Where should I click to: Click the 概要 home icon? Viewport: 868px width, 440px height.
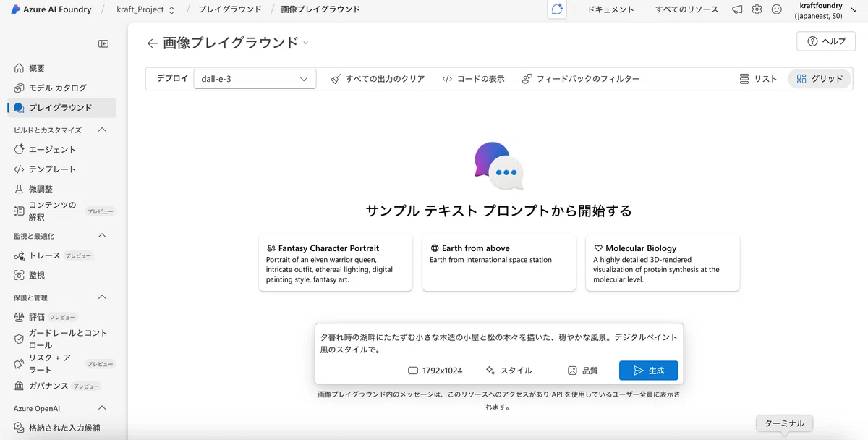point(20,68)
